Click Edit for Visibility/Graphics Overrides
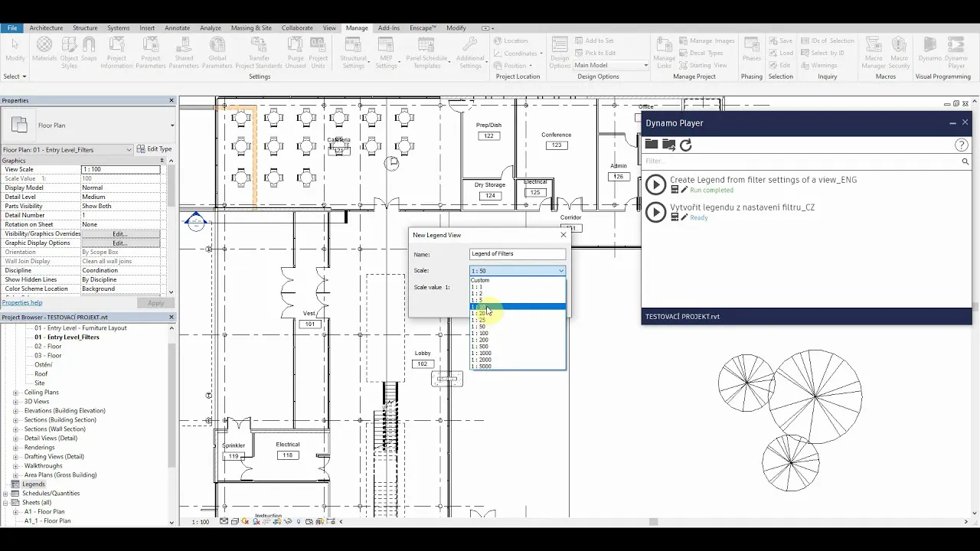Image resolution: width=980 pixels, height=551 pixels. (120, 233)
